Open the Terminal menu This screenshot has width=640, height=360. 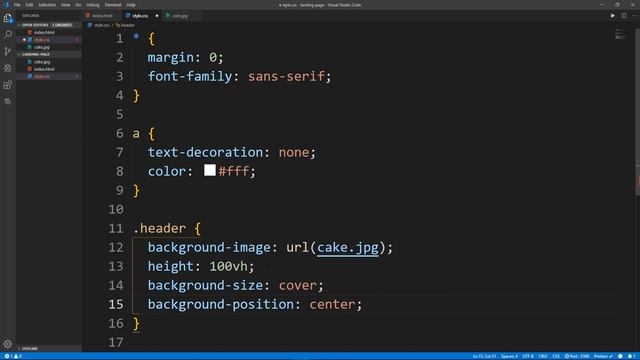pyautogui.click(x=113, y=5)
